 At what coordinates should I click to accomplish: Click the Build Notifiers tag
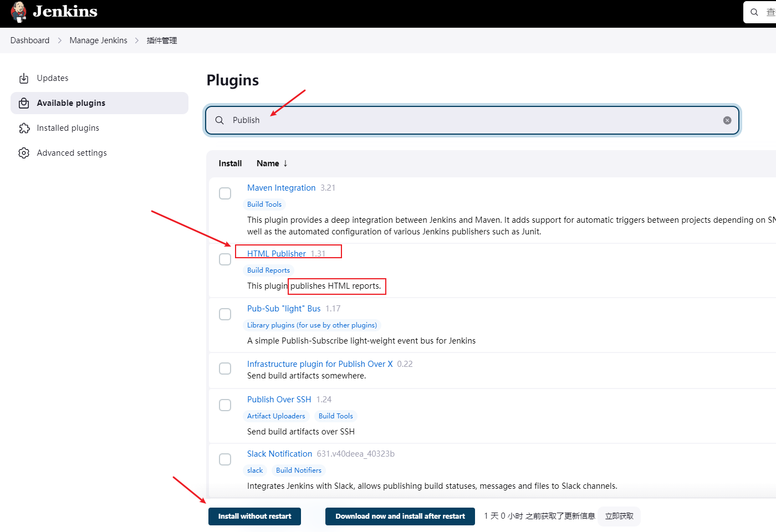pos(299,470)
